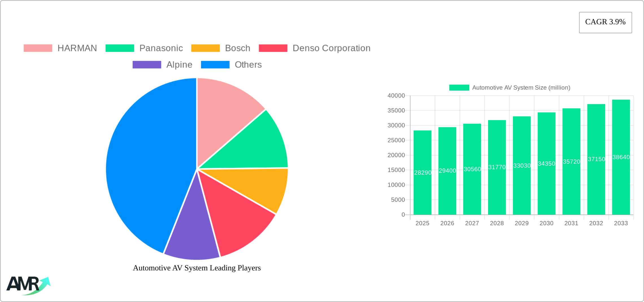Click the HARMAN legend swatch
Screen dimensions: 644x302
38,48
